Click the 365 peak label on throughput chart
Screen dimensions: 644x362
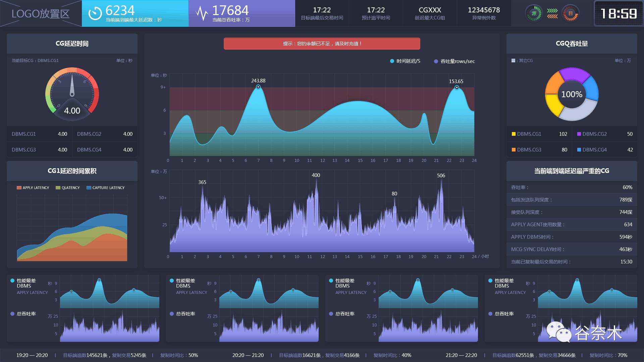(202, 182)
